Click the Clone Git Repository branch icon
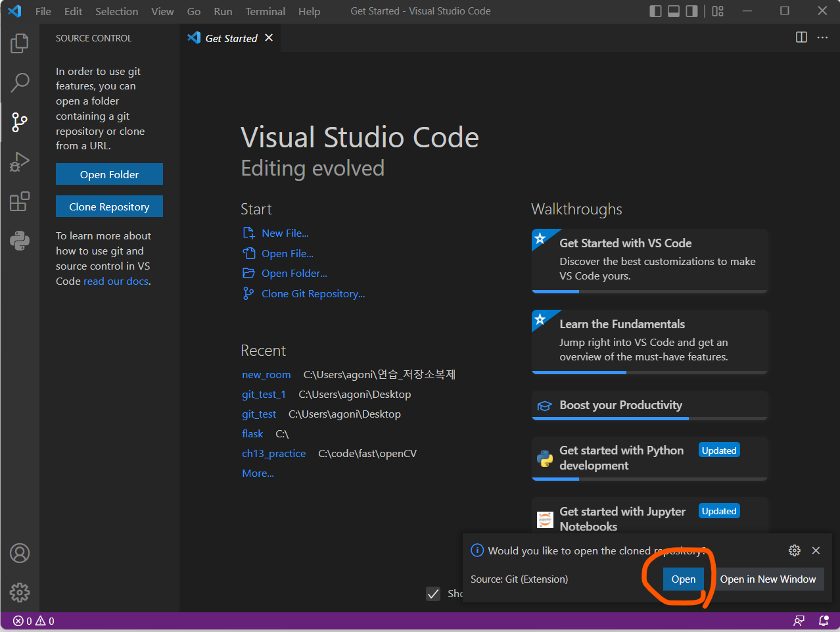 point(248,293)
